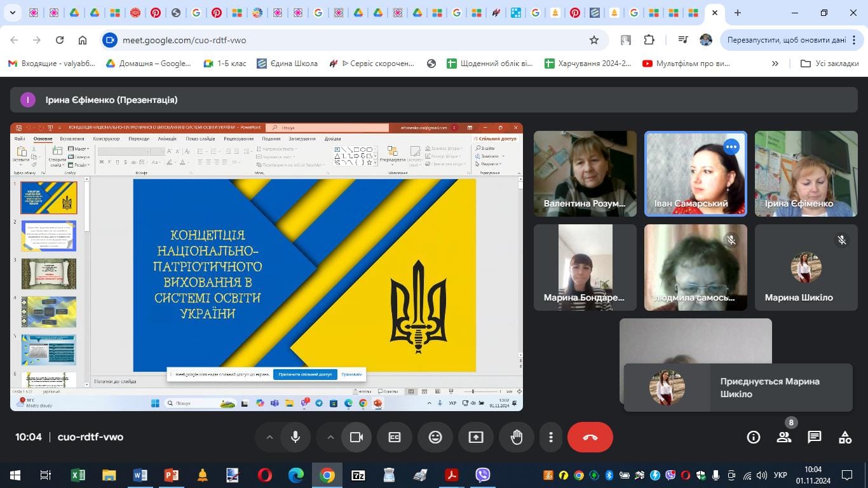The width and height of the screenshot is (868, 488).
Task: Show the People participants panel
Action: [784, 437]
